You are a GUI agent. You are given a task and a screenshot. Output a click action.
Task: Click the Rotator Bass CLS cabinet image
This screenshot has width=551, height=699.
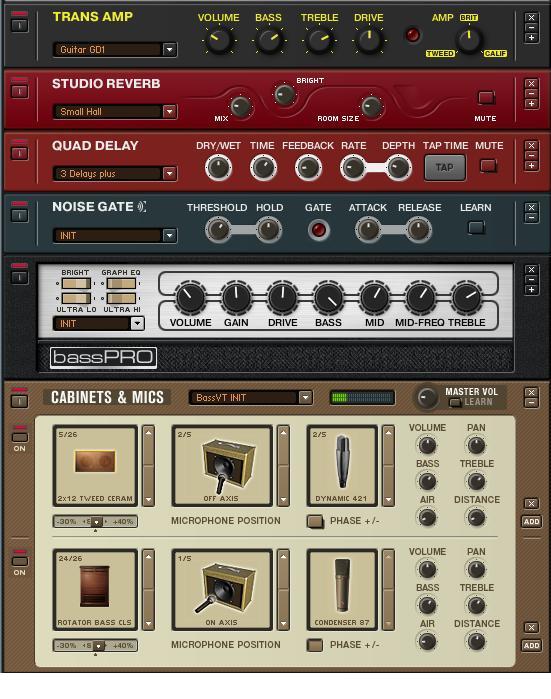[95, 589]
